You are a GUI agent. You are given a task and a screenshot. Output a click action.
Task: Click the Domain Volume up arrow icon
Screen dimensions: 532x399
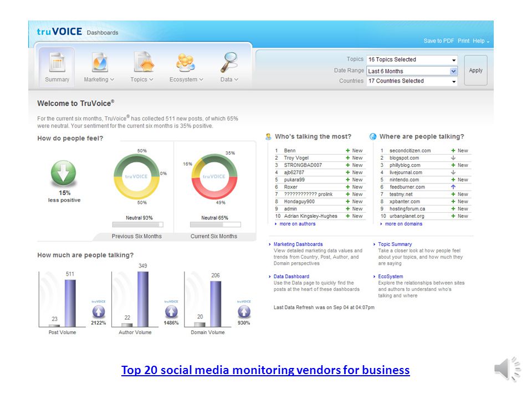tap(244, 311)
